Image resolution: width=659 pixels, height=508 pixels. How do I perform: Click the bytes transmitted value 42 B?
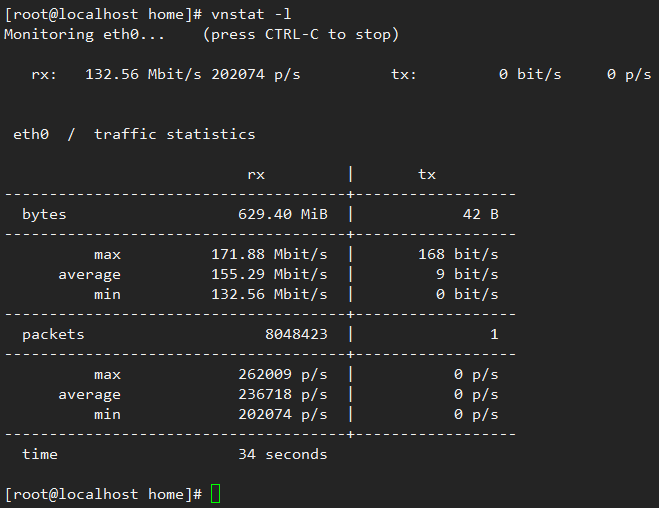click(x=481, y=214)
